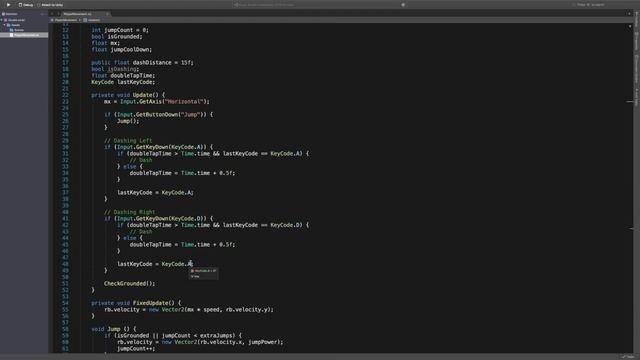Viewport: 640px width, 360px height.
Task: Click the Input.GetKeyDown(KeyCode.D) condition
Action: coord(158,219)
